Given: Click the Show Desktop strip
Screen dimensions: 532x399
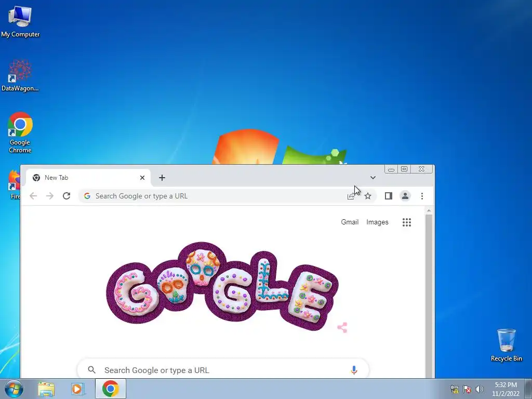Looking at the screenshot, I should coord(528,389).
